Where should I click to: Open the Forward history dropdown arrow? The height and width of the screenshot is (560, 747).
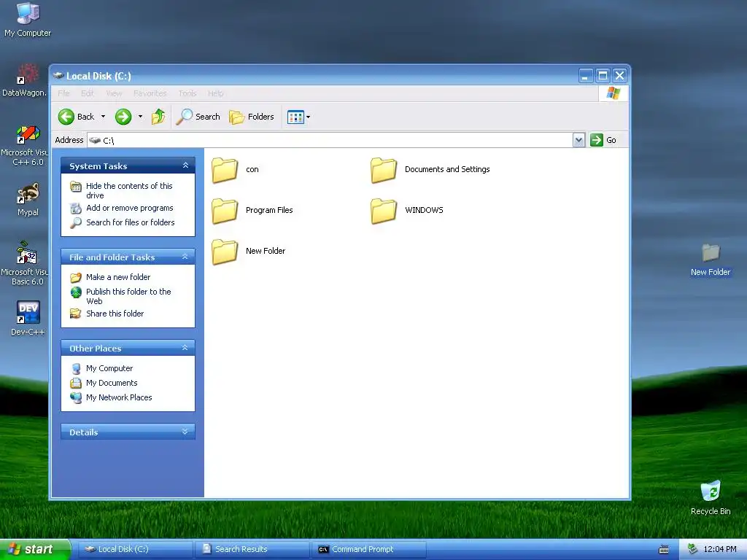point(140,117)
